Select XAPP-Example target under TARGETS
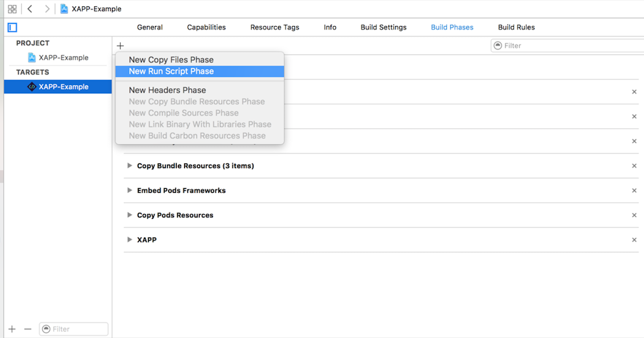This screenshot has height=338, width=644. click(58, 87)
